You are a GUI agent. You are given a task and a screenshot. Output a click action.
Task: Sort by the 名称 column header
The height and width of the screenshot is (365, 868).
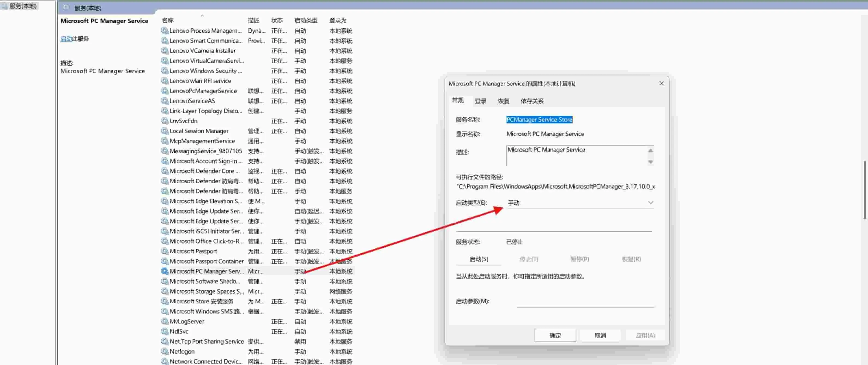[x=167, y=20]
